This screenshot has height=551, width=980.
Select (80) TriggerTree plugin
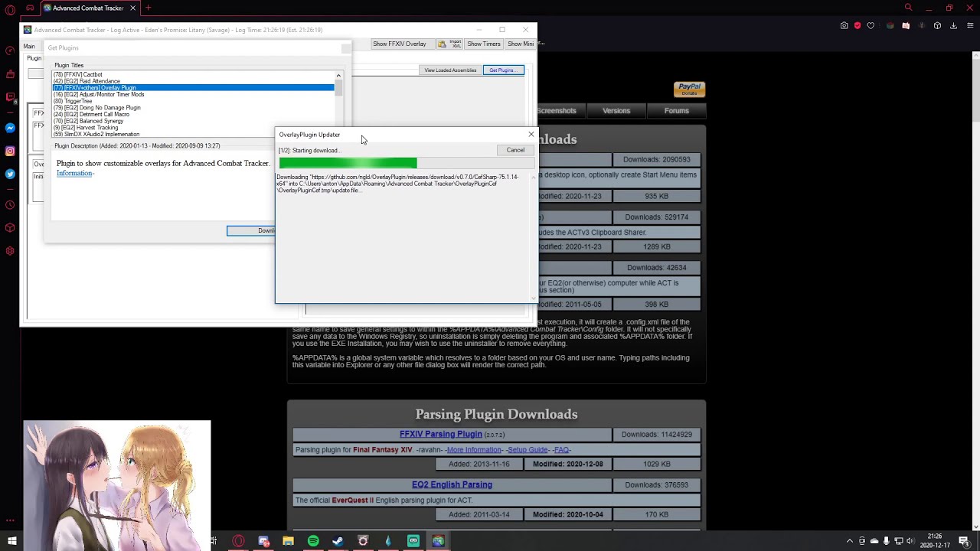pos(193,101)
